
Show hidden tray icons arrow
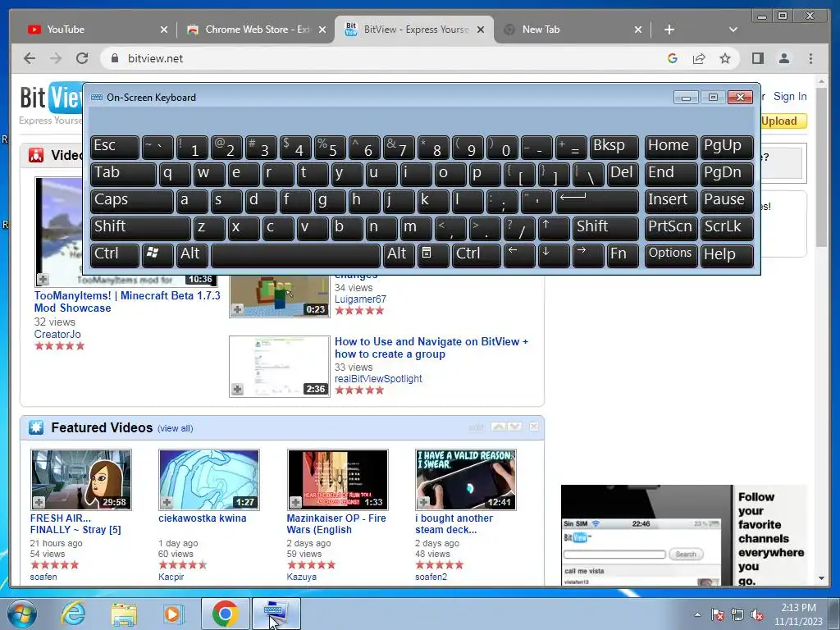(x=697, y=615)
